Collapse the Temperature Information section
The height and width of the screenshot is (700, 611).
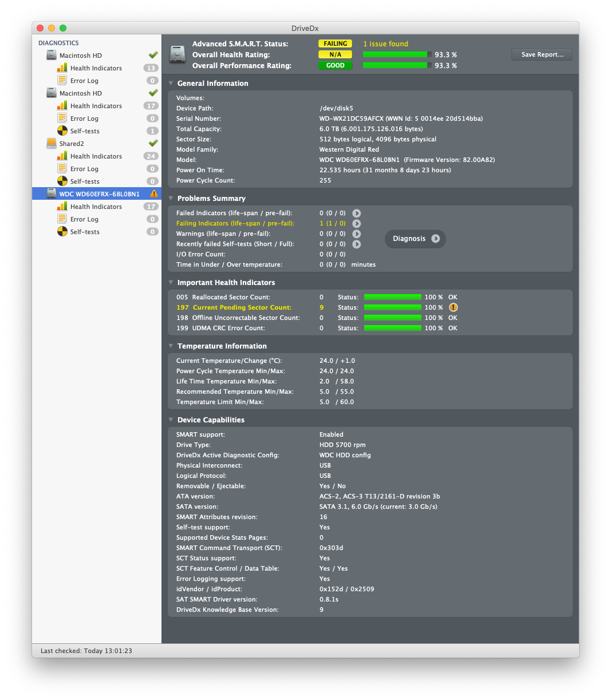point(170,346)
